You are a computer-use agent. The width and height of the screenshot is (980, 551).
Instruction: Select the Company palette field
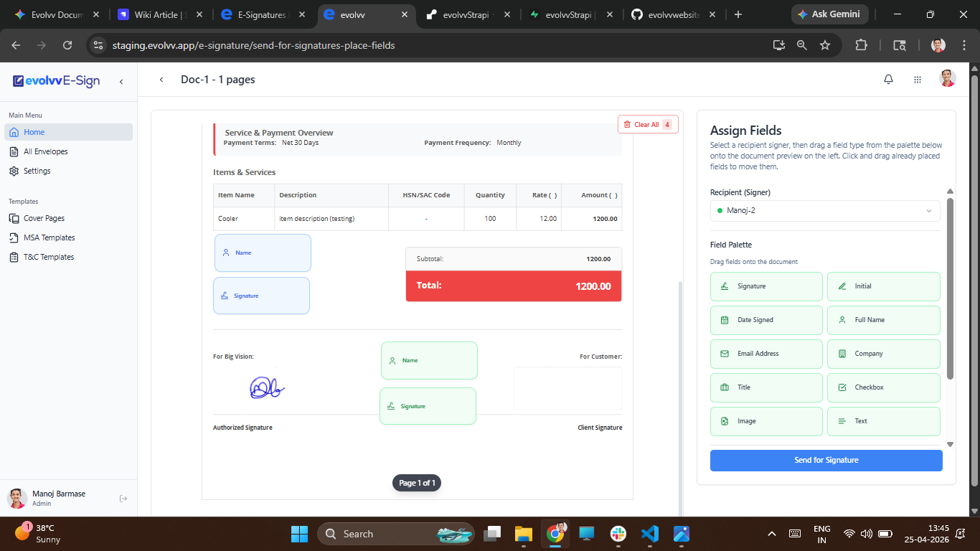click(x=884, y=354)
